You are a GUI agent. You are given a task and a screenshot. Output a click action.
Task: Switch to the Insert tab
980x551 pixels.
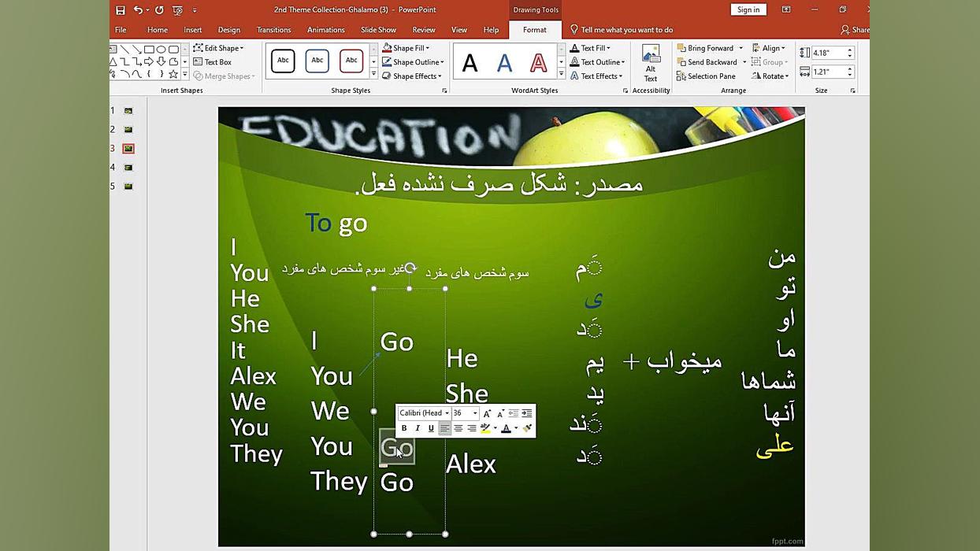coord(193,30)
